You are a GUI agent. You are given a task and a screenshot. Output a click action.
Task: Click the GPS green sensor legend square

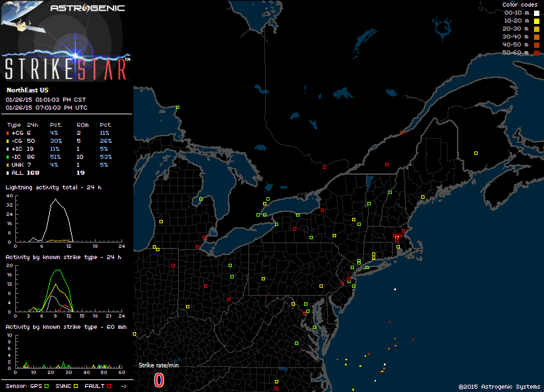point(46,386)
